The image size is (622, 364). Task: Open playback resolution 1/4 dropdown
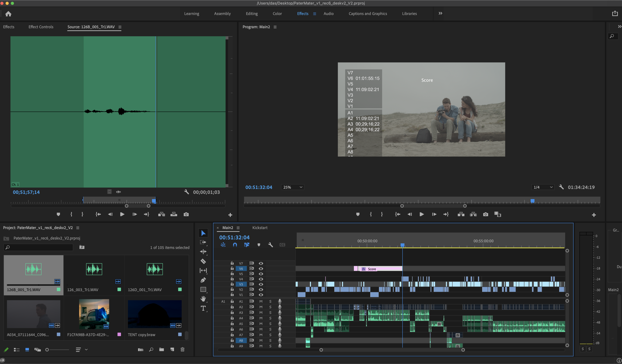tap(543, 187)
